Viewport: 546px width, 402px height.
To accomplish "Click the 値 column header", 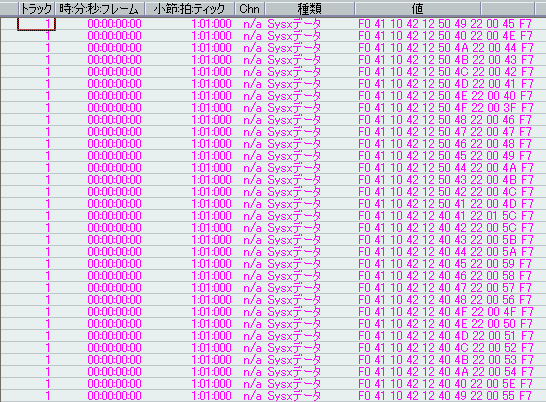I will (x=417, y=9).
